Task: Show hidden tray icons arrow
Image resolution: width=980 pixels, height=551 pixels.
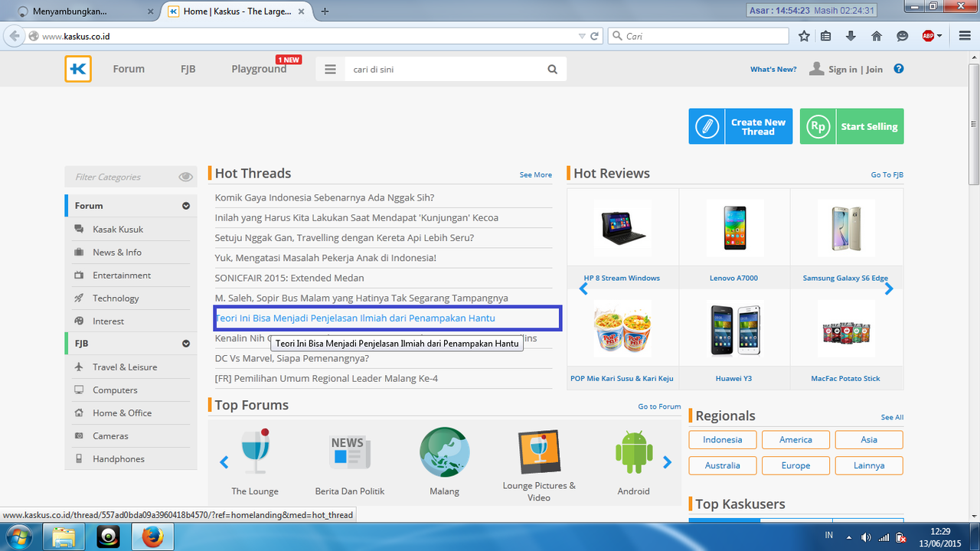Action: tap(849, 536)
